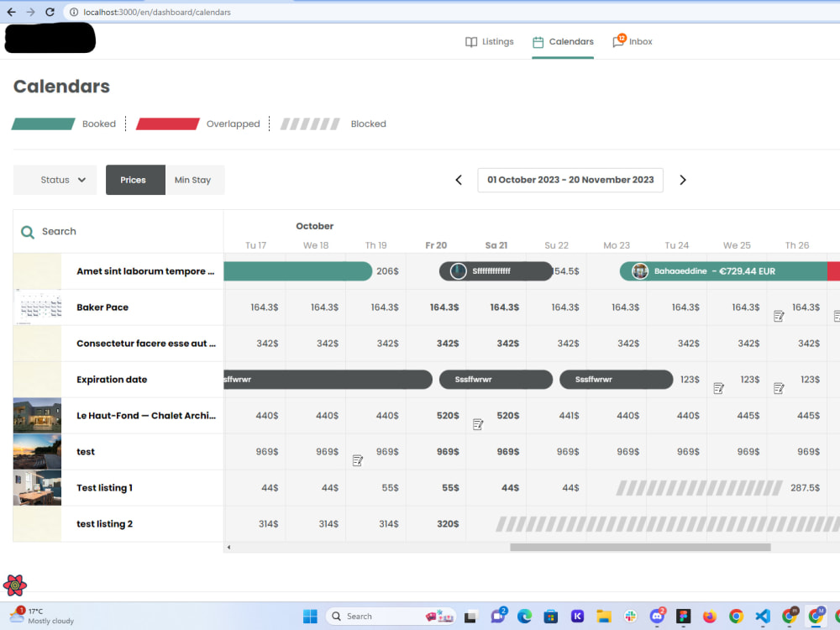
Task: Click the note icon near Le Haut-Fond's 520$ cell
Action: [x=478, y=425]
